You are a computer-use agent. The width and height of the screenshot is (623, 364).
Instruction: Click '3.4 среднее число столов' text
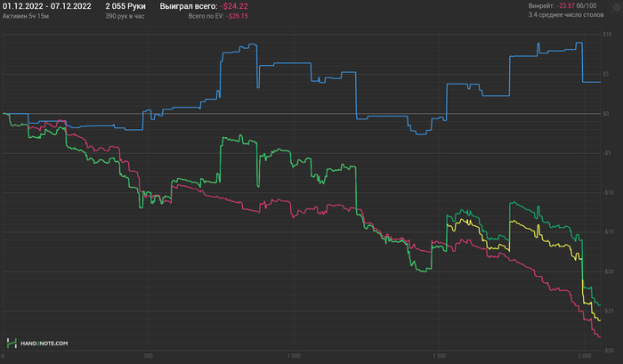point(566,15)
